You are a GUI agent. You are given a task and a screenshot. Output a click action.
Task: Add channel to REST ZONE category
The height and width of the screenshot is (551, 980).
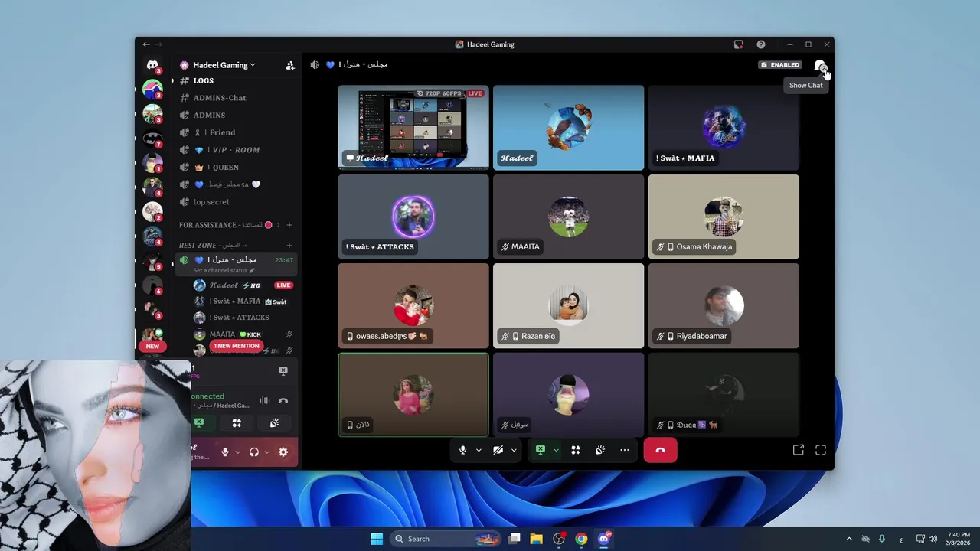(289, 246)
